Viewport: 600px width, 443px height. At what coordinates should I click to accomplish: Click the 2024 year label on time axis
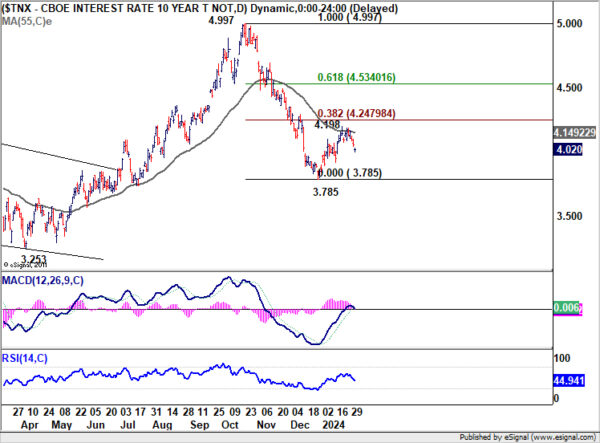[x=334, y=425]
